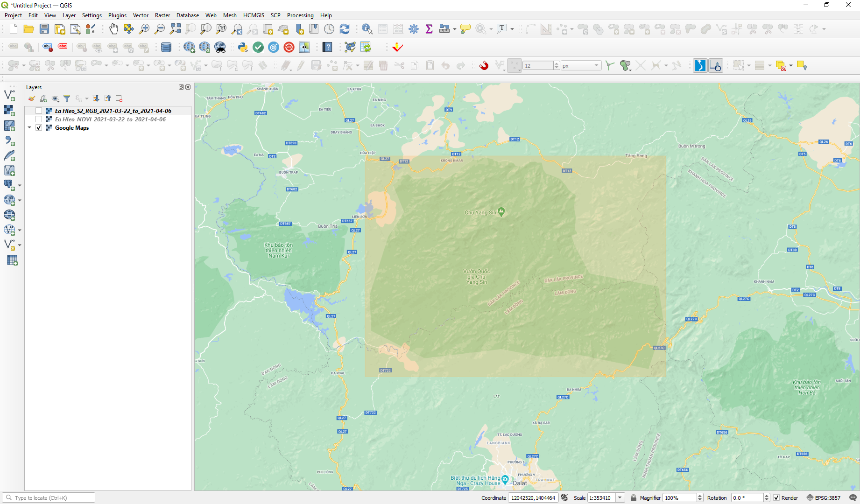The width and height of the screenshot is (860, 504).
Task: Open the Add WMS layer dropdown arrow
Action: pos(20,200)
